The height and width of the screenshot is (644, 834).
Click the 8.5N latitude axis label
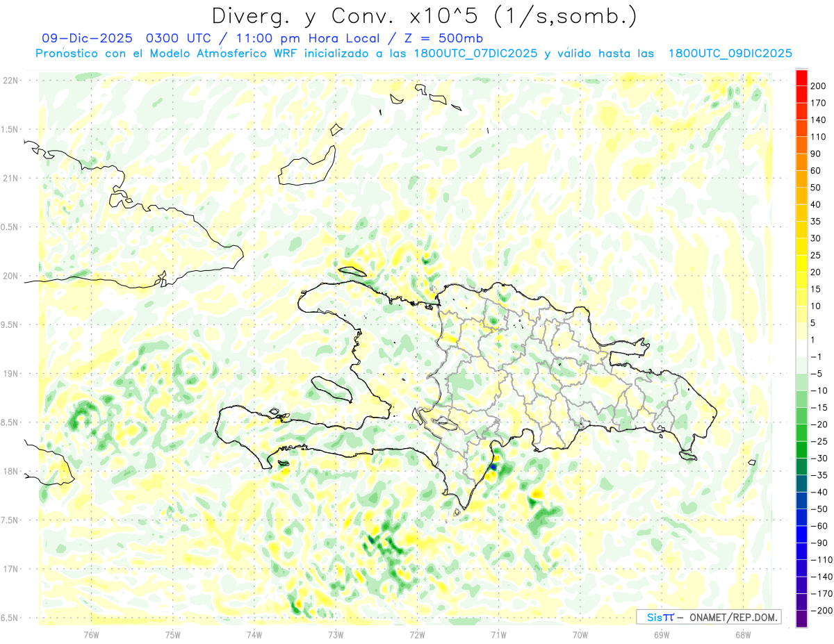10,422
